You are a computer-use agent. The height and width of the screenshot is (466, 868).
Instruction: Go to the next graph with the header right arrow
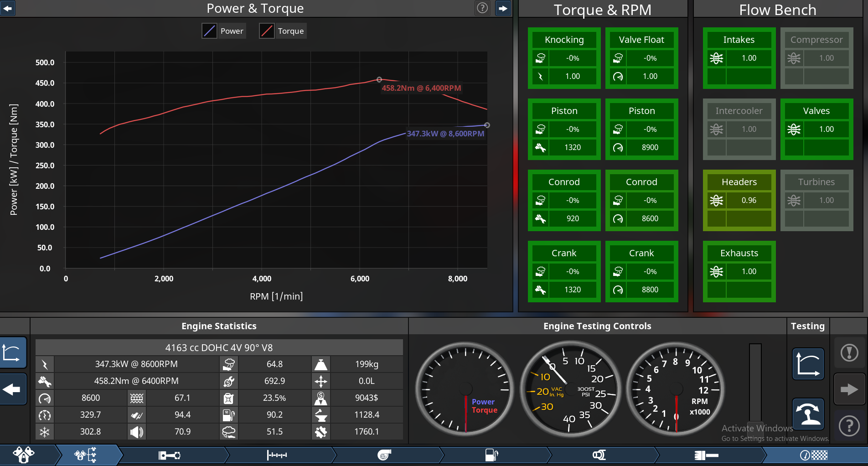click(503, 8)
